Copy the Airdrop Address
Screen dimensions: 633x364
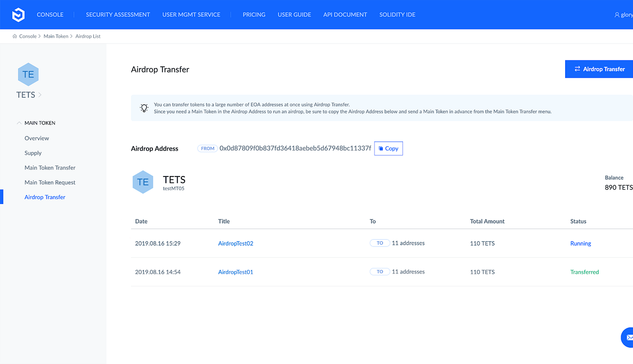(x=388, y=148)
